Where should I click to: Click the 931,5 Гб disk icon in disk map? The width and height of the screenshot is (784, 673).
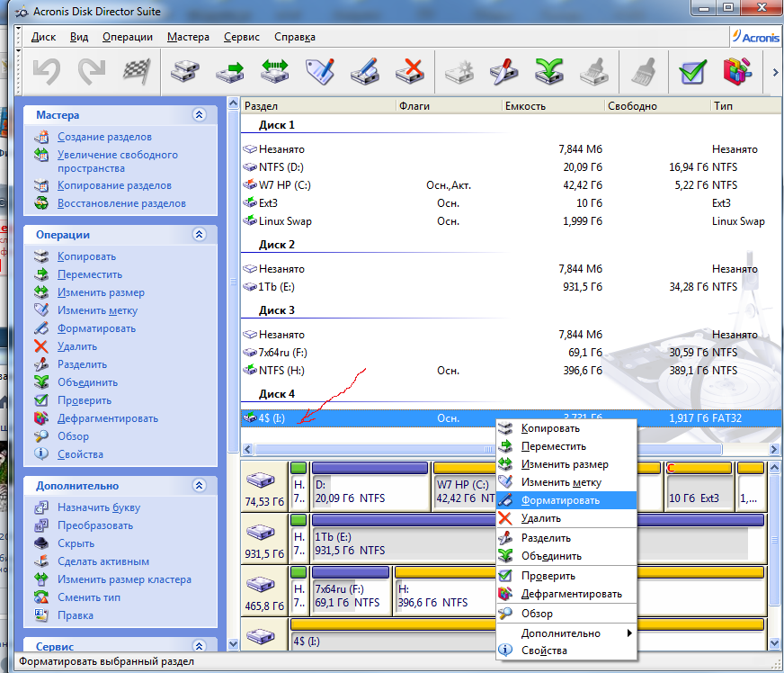pyautogui.click(x=261, y=533)
